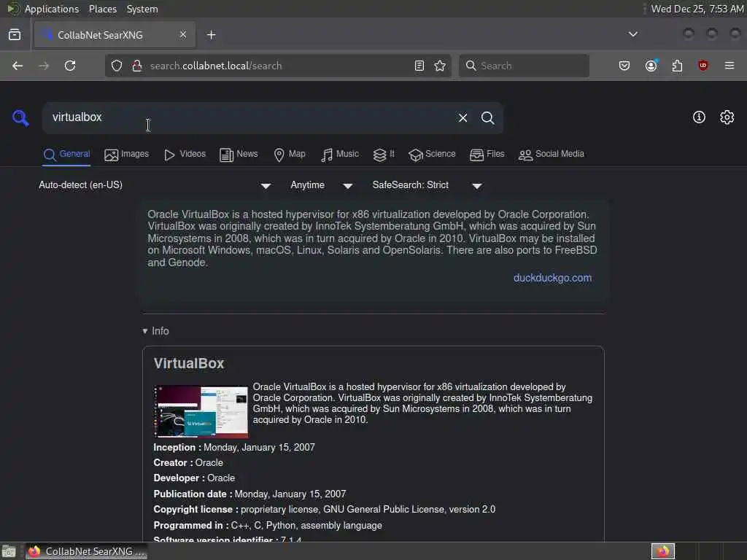Screen dimensions: 747x560
Task: Click the Copyright license line
Action: [x=325, y=509]
